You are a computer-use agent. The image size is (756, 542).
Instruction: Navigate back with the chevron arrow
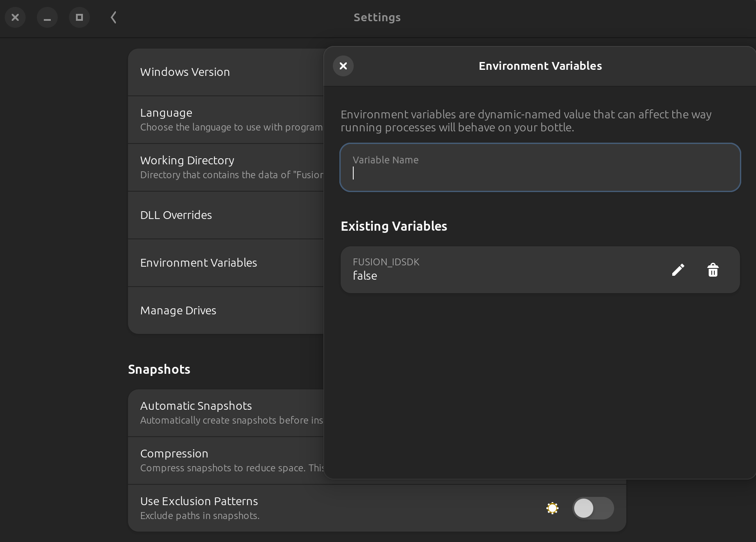pos(113,17)
